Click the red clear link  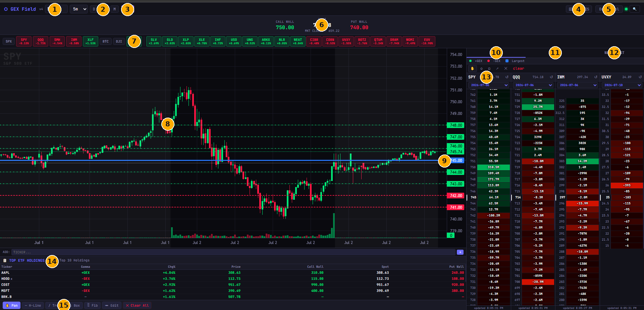coord(518,68)
